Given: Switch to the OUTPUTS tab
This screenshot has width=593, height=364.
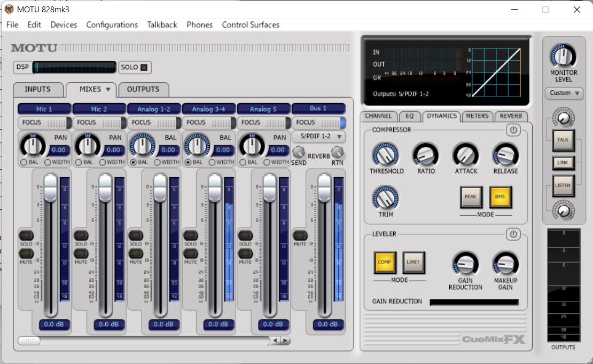Looking at the screenshot, I should [x=143, y=90].
